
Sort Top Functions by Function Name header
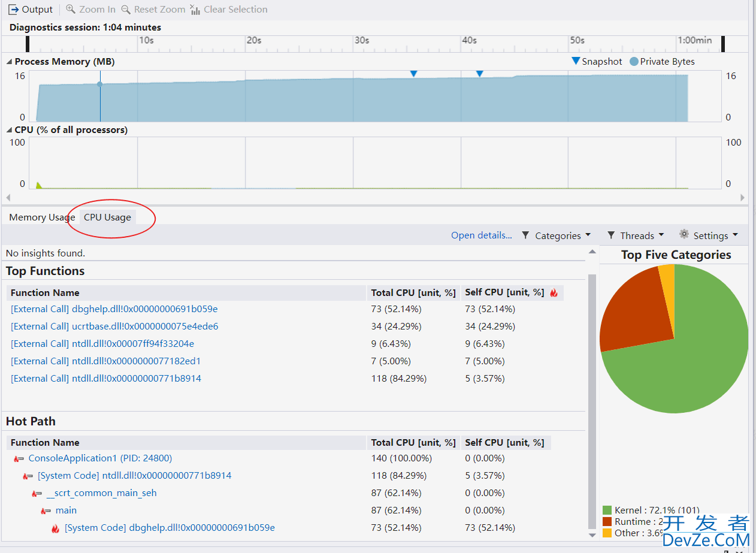pyautogui.click(x=186, y=293)
